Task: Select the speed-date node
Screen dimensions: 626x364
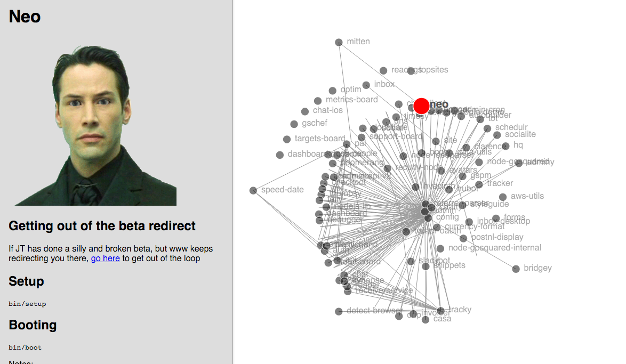Action: click(x=253, y=190)
